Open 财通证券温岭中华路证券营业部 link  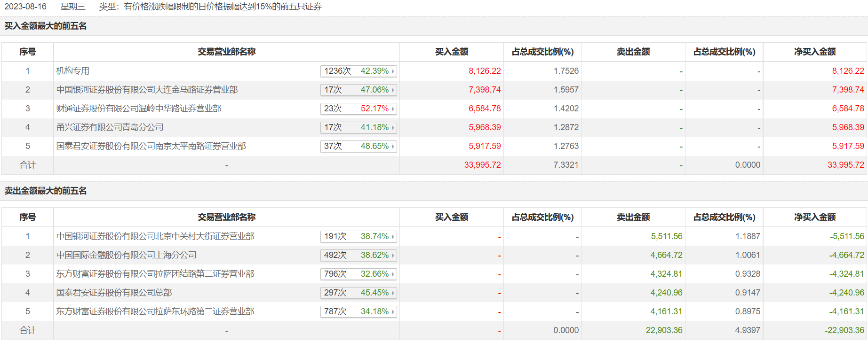[139, 109]
